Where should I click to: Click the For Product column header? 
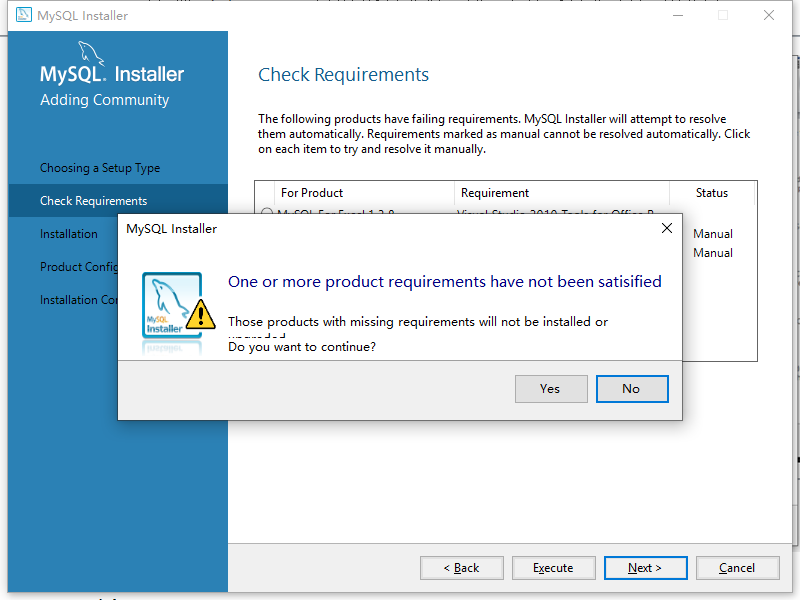(x=312, y=193)
